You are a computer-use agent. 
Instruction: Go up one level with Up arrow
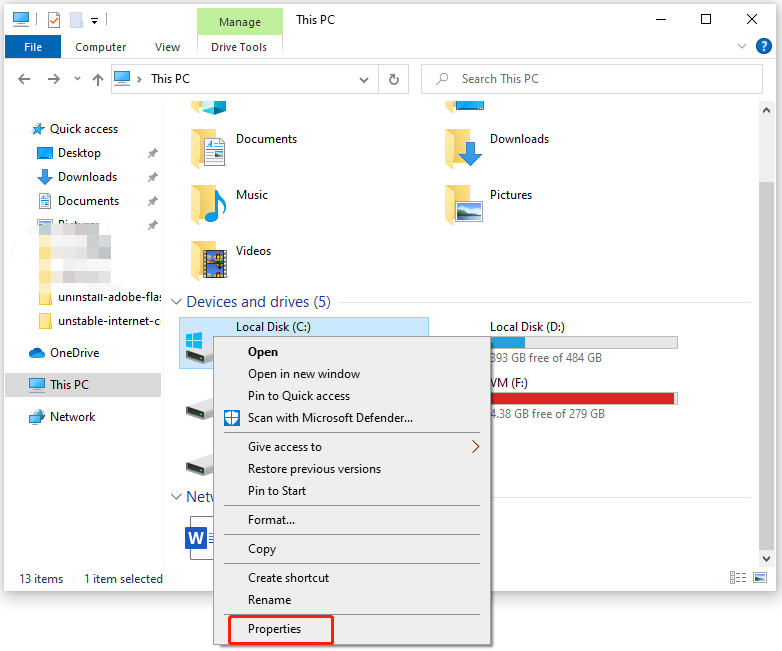(98, 79)
